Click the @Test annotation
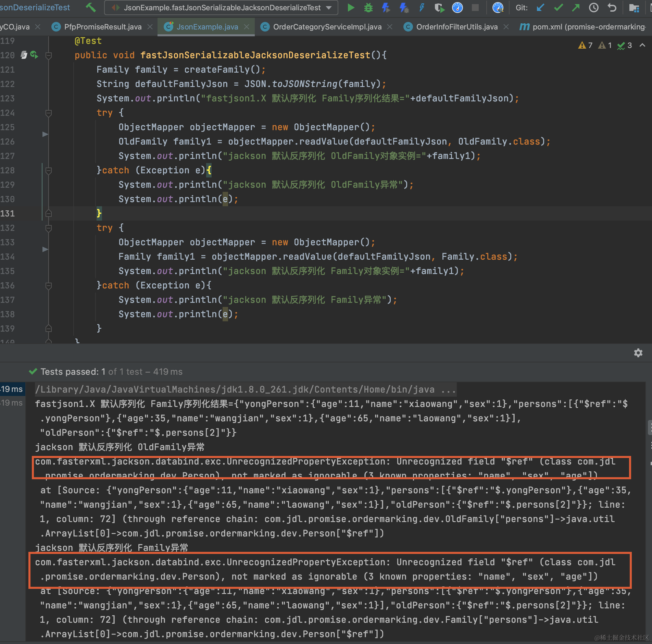The image size is (652, 644). pyautogui.click(x=88, y=41)
